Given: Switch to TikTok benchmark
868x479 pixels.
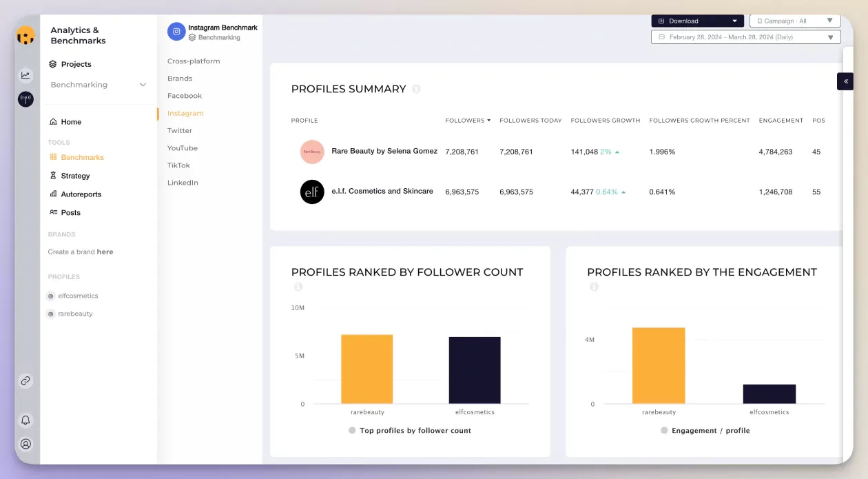Looking at the screenshot, I should click(x=178, y=165).
